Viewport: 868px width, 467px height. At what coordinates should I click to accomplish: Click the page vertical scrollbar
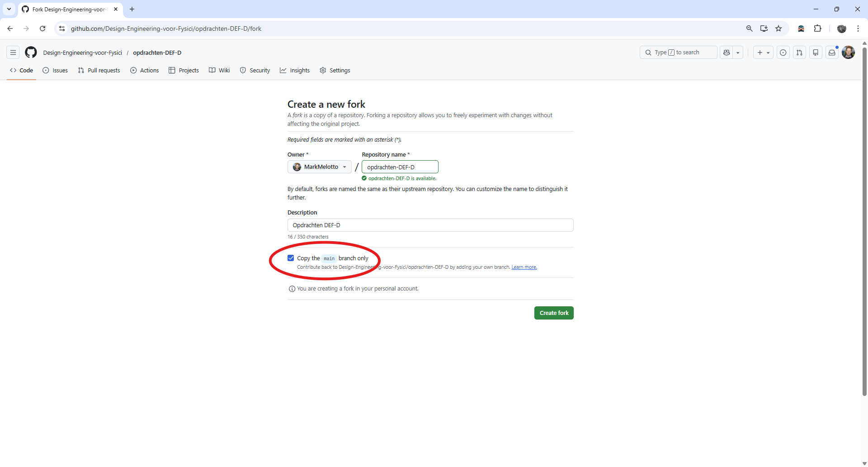pos(864,222)
